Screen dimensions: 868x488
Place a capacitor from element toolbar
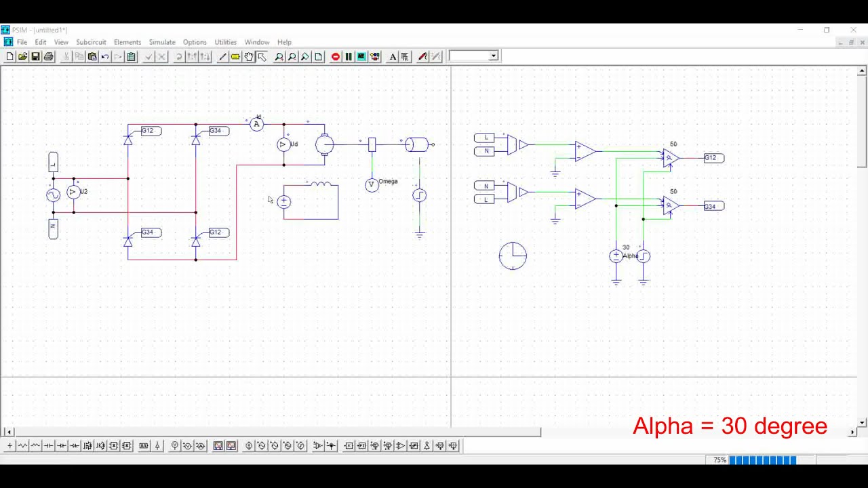(49, 445)
